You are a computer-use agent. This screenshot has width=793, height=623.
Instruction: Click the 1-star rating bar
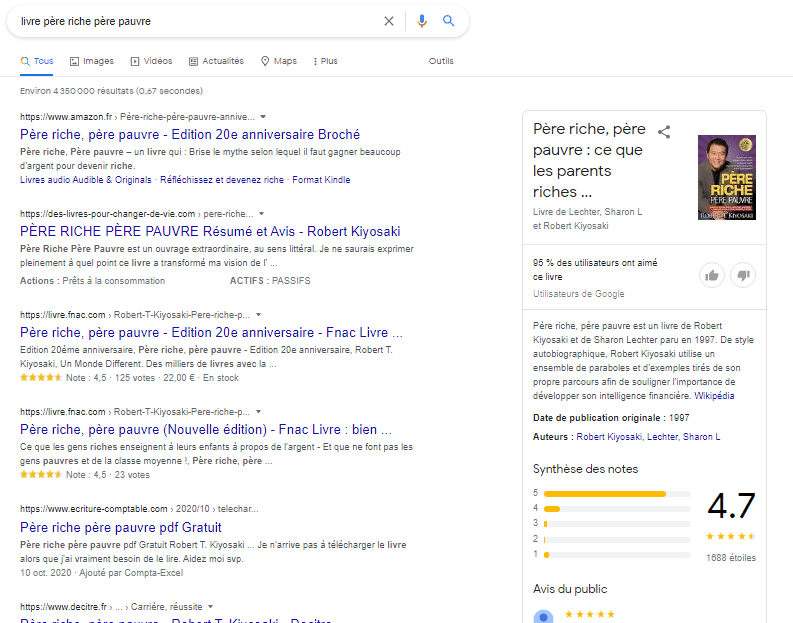click(617, 555)
